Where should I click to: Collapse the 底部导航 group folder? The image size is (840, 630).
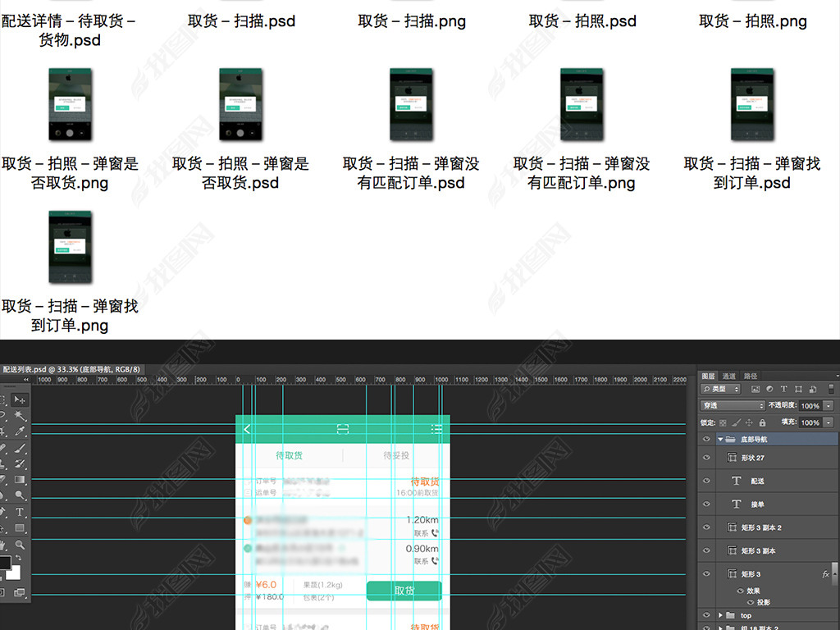(720, 440)
